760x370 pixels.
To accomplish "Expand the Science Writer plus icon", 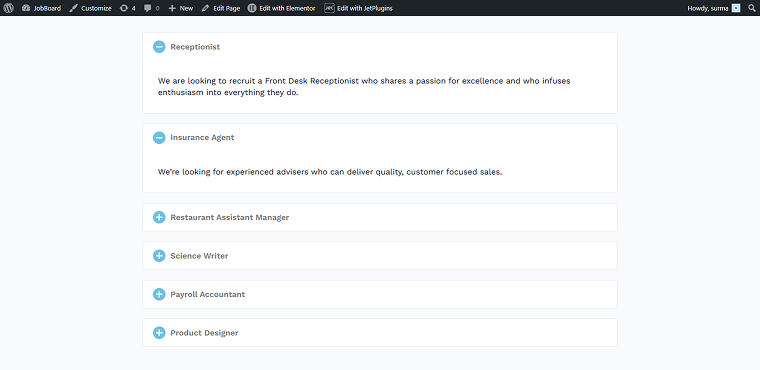I will tap(159, 256).
